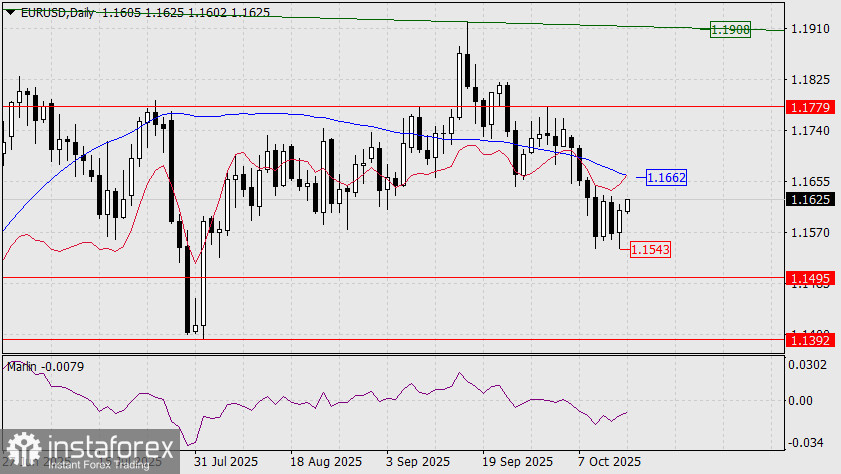Click the 31 Jul 2025 date label
The image size is (841, 474).
point(226,462)
